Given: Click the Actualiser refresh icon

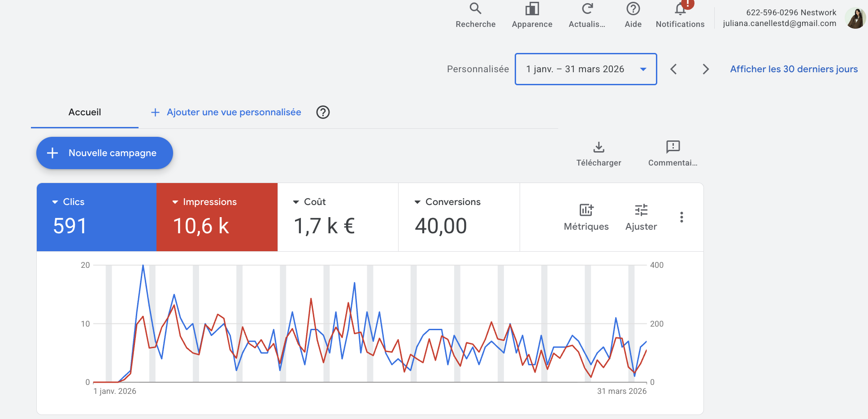Looking at the screenshot, I should [587, 9].
